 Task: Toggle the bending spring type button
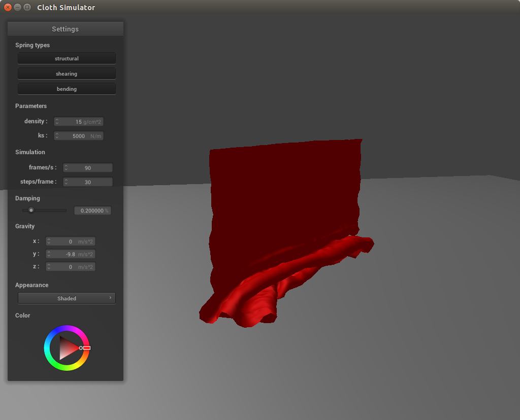click(67, 89)
